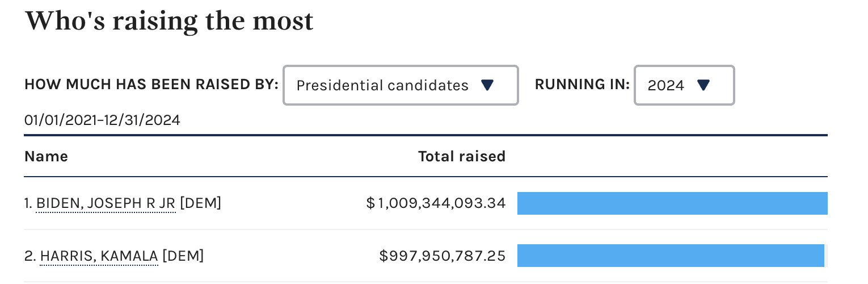Select the $997,950,787.25 amount
The height and width of the screenshot is (284, 868).
442,256
